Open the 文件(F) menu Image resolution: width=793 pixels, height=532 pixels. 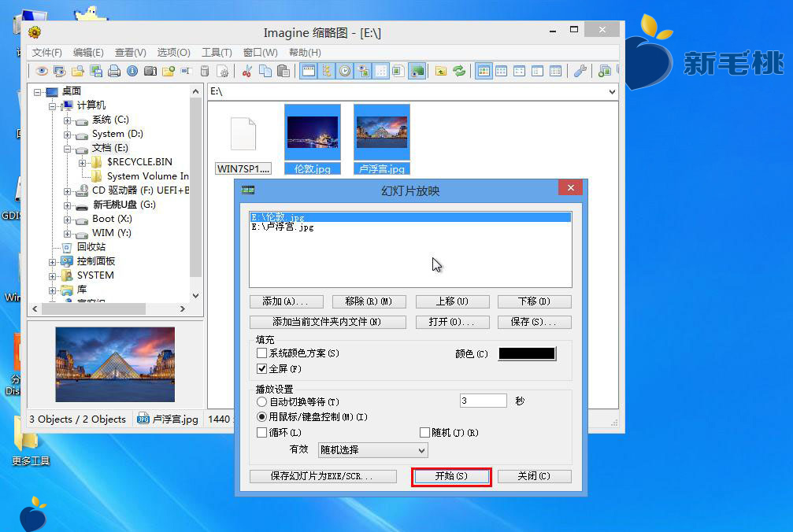point(47,53)
